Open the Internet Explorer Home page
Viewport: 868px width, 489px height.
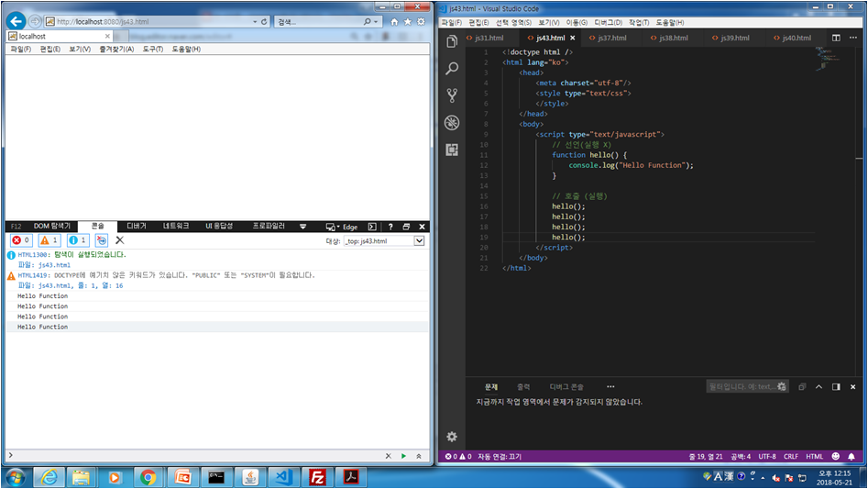point(394,22)
